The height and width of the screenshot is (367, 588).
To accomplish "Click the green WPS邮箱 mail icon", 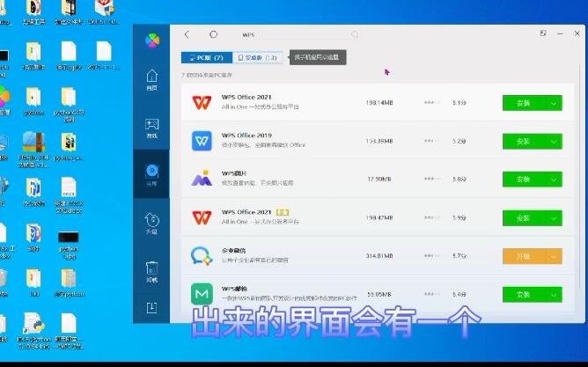I will 202,294.
